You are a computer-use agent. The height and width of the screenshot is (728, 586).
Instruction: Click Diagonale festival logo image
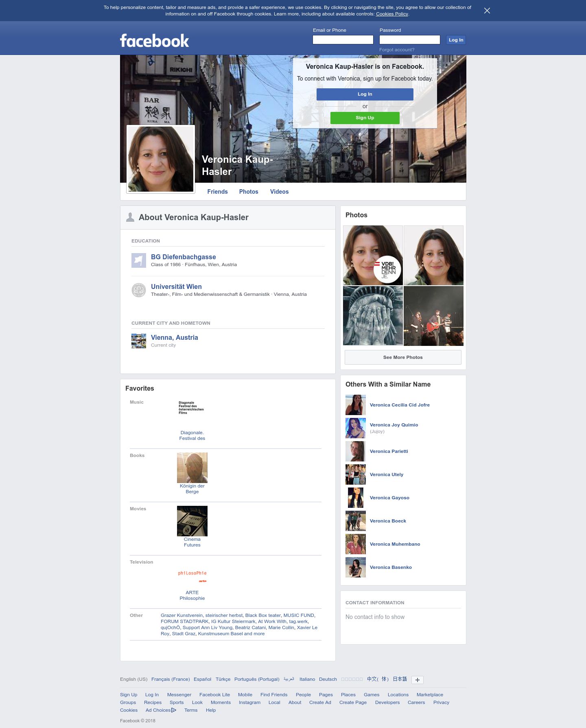click(192, 414)
